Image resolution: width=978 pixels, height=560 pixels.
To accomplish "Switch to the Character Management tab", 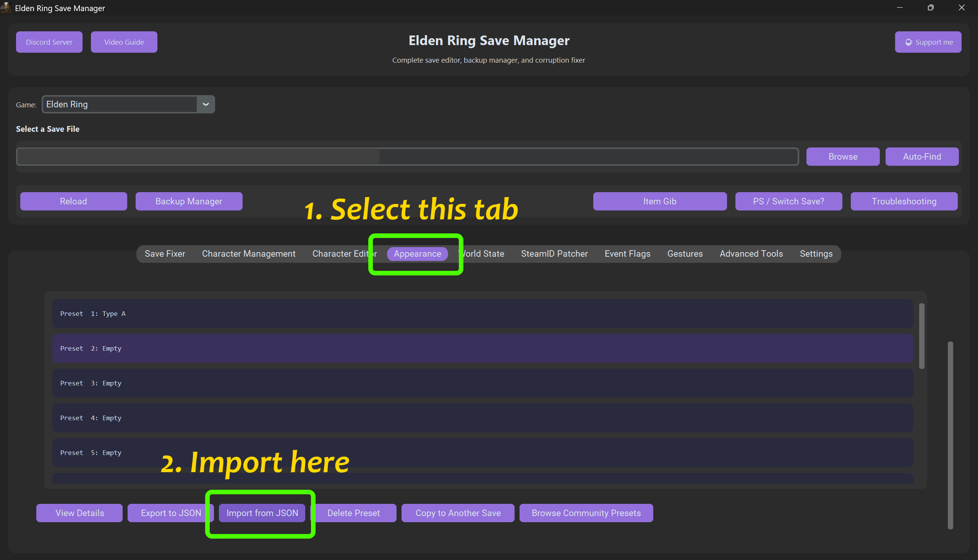I will point(249,254).
